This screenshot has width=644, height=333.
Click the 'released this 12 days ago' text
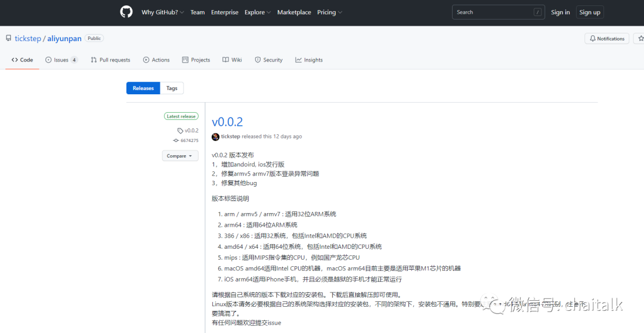271,137
